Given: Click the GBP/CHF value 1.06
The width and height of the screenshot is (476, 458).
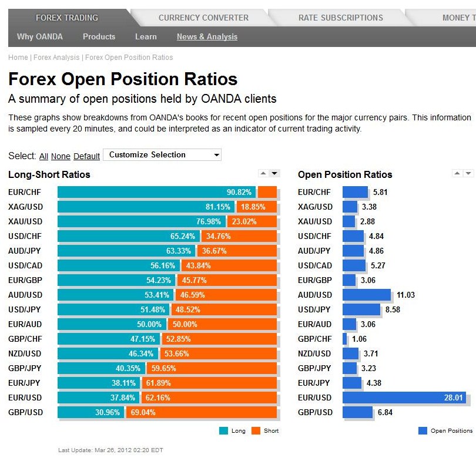Looking at the screenshot, I should click(x=359, y=339).
